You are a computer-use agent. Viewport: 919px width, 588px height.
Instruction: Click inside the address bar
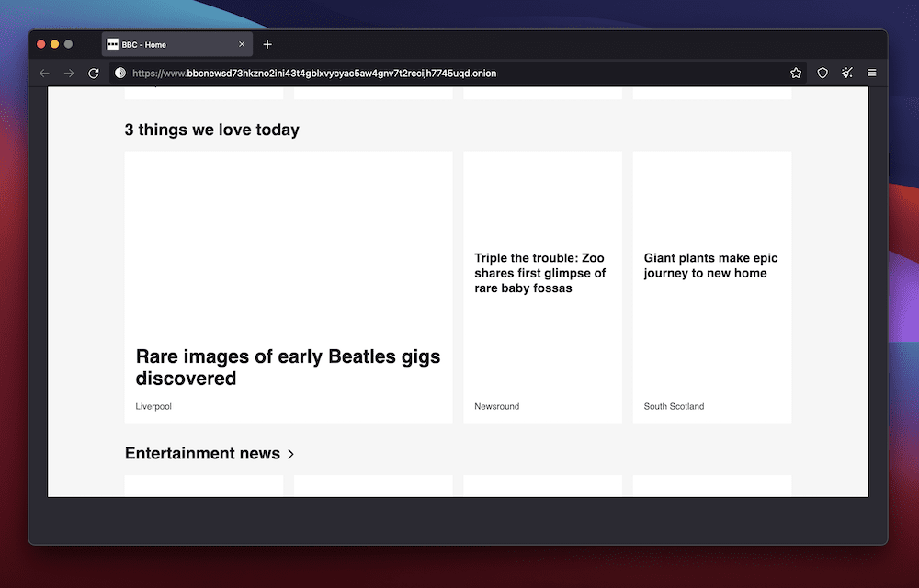click(368, 73)
